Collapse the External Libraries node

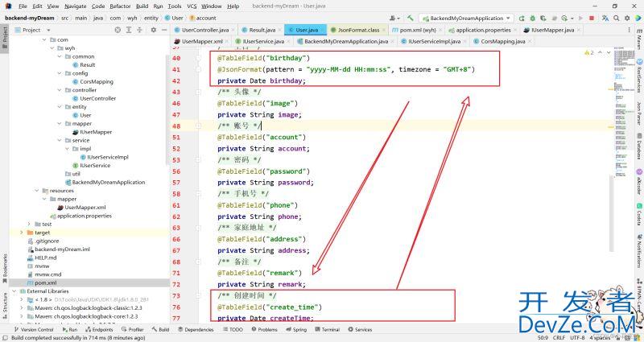click(x=14, y=291)
